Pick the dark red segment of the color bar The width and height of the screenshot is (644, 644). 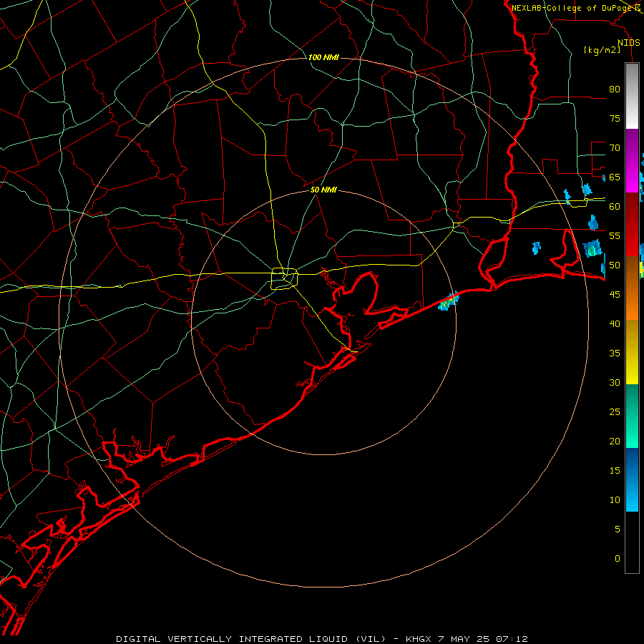coord(632,225)
